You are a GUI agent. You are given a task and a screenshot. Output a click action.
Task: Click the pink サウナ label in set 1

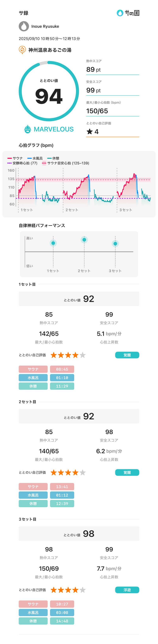(x=33, y=369)
